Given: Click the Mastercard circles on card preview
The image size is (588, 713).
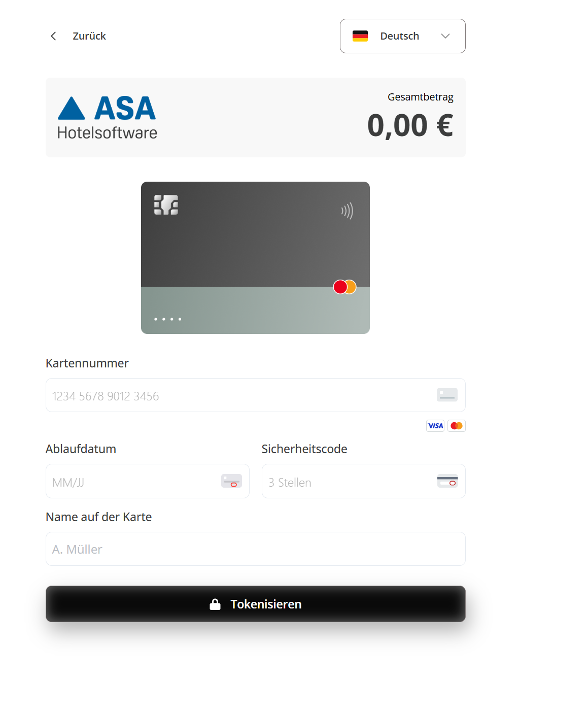Looking at the screenshot, I should 344,287.
